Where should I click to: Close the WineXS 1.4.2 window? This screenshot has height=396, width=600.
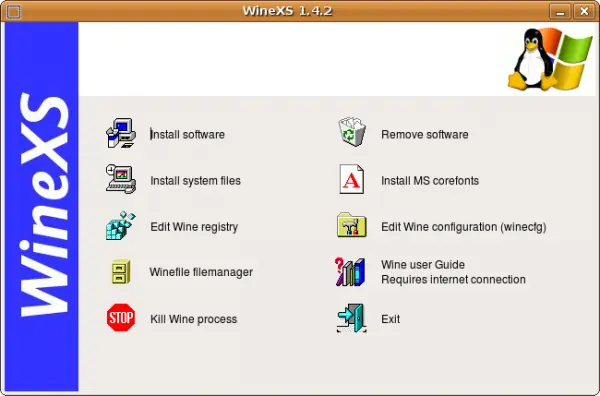pos(584,11)
